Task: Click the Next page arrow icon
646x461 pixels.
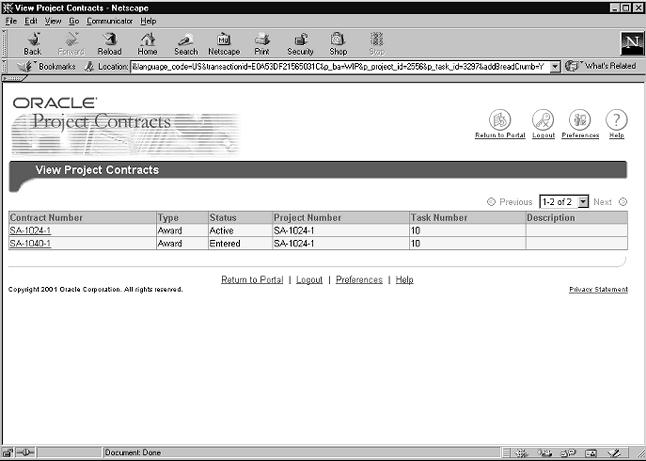Action: [x=623, y=202]
